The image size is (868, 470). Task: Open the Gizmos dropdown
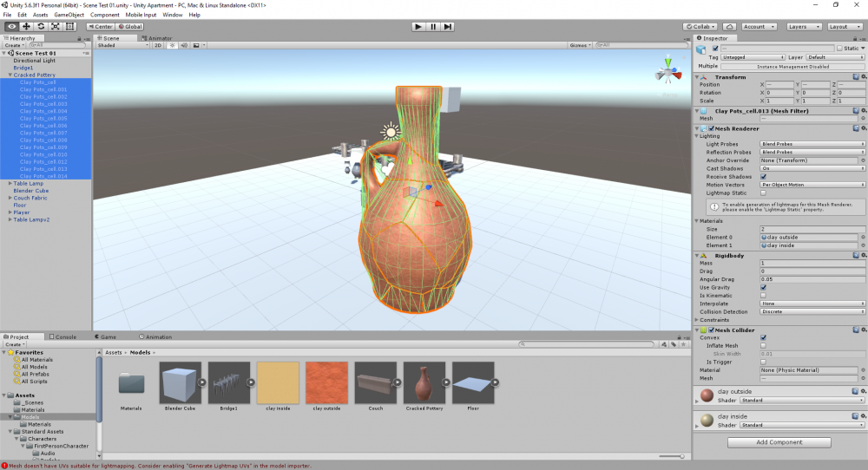pyautogui.click(x=580, y=45)
